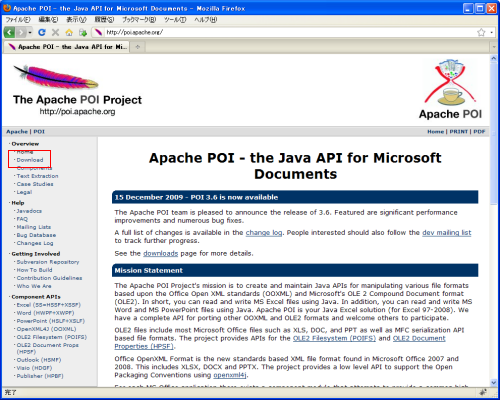
Task: Open the 履歴(S) menu
Action: [x=104, y=20]
